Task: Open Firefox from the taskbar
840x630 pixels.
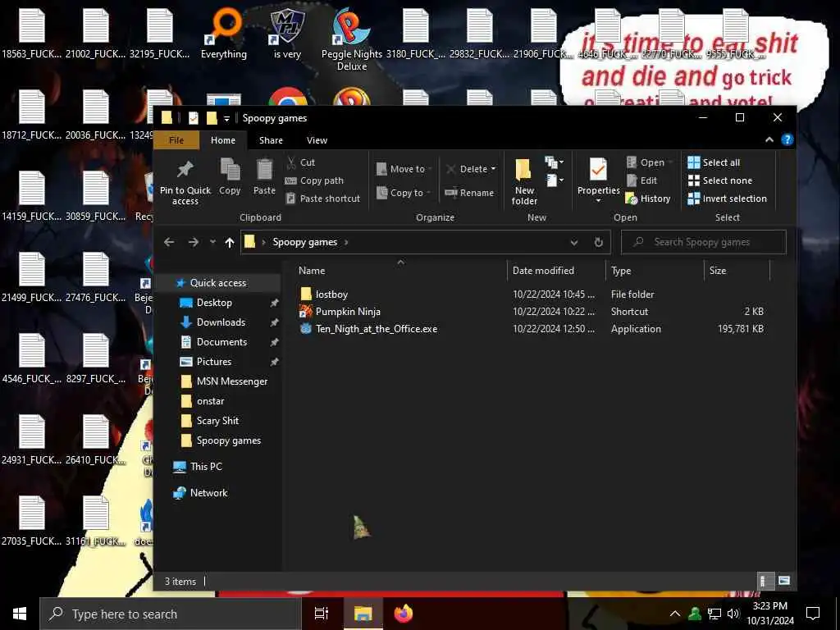Action: [404, 614]
